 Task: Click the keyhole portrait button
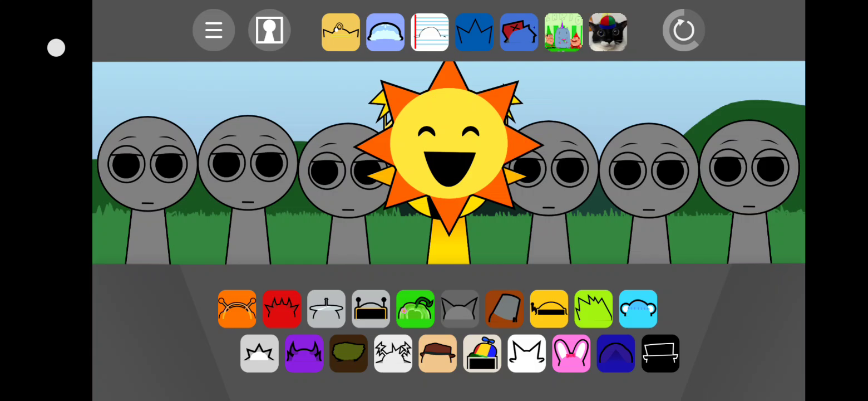[x=269, y=31]
